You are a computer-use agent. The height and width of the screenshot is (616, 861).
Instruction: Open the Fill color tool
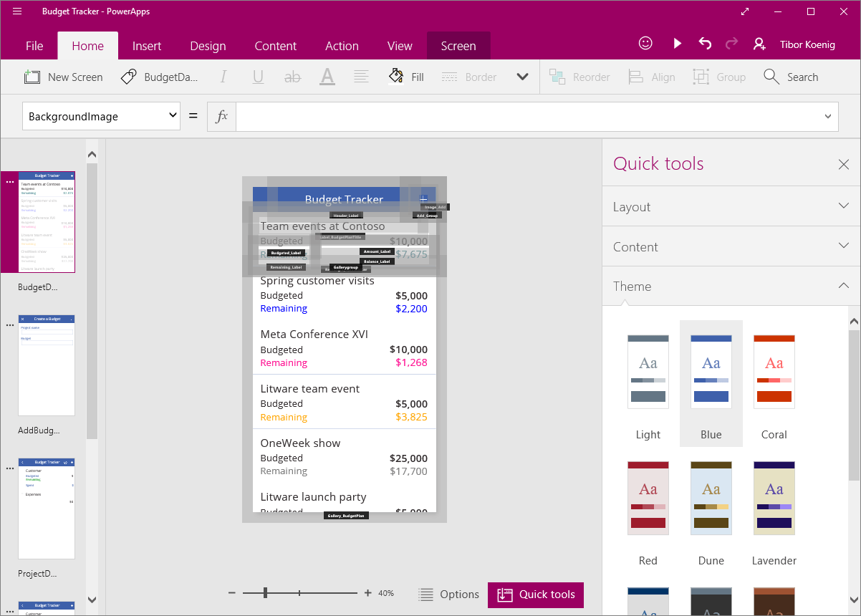(x=406, y=77)
